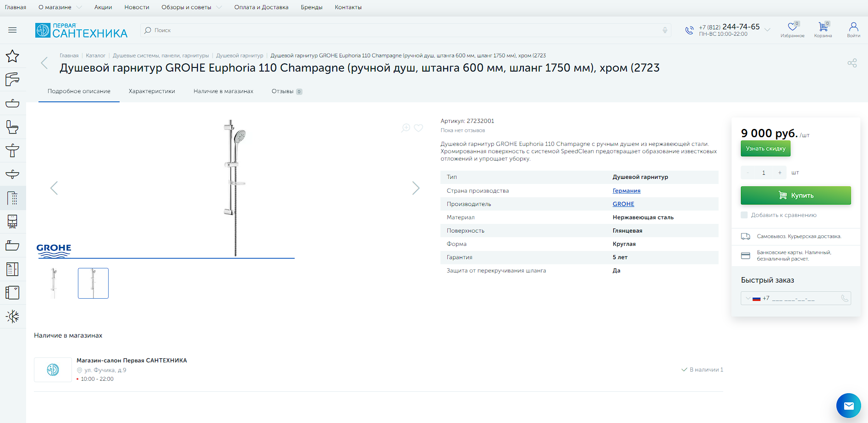Viewport: 868px width, 423px height.
Task: Follow the GROHE manufacturer link
Action: coord(623,204)
